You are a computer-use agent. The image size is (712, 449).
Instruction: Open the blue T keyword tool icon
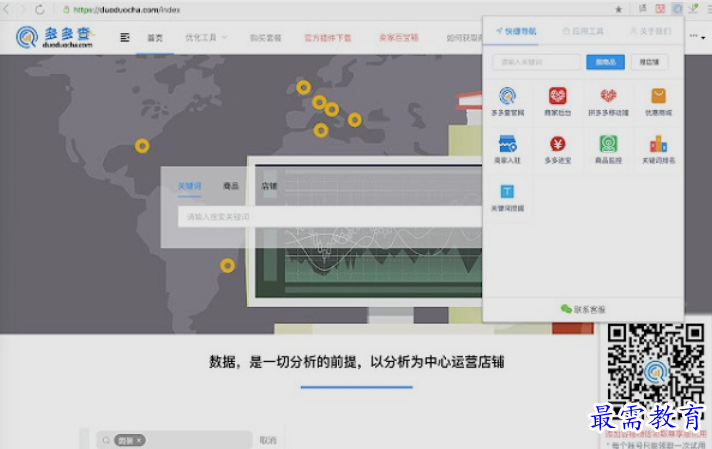[x=507, y=192]
